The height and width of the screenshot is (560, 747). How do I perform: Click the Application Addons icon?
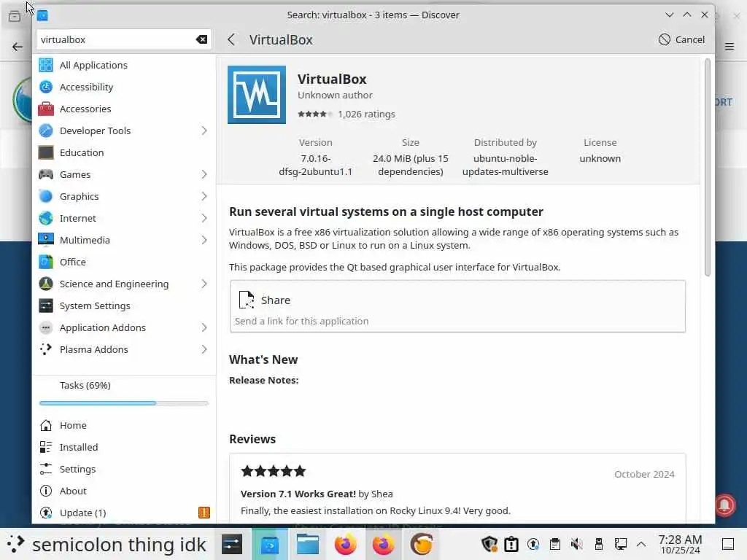pyautogui.click(x=46, y=328)
